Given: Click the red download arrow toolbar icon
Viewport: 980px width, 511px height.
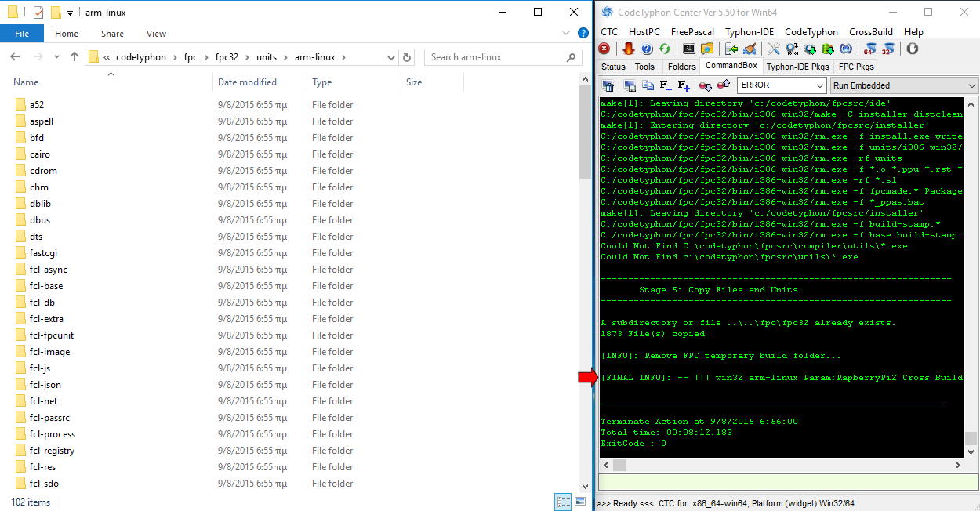Looking at the screenshot, I should point(628,49).
